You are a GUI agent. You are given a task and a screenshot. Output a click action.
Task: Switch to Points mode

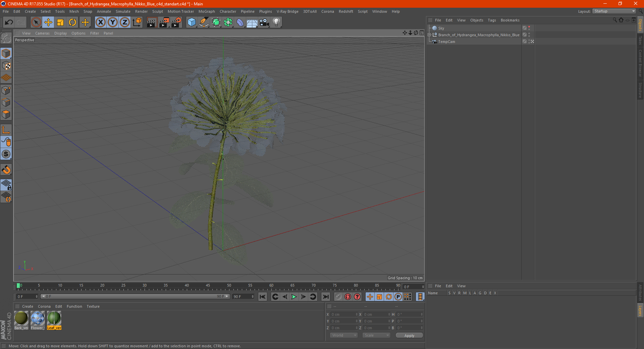pos(6,90)
